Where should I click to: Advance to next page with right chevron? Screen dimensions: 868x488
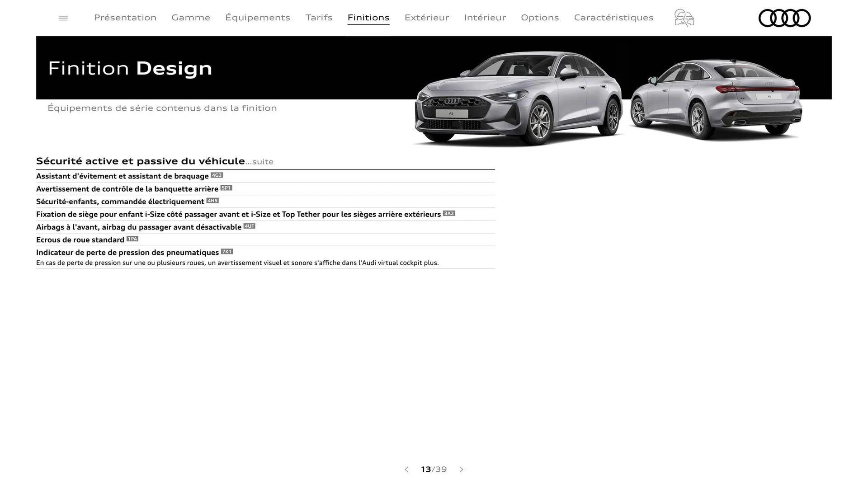point(462,469)
